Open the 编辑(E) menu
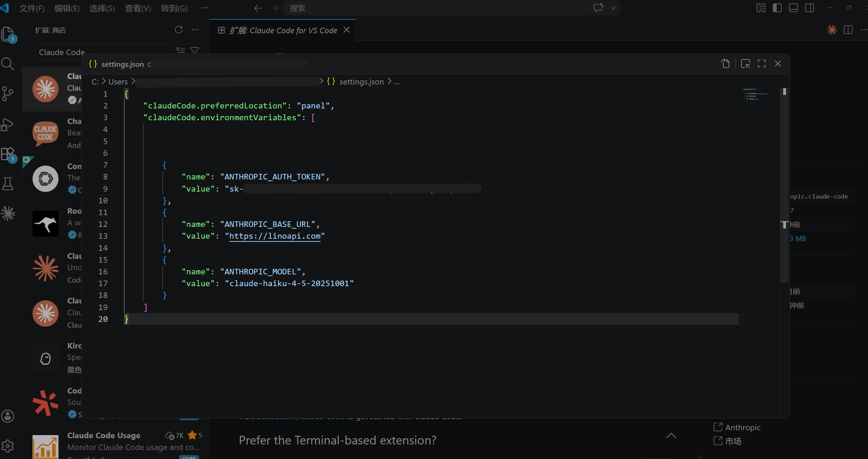The height and width of the screenshot is (459, 868). point(67,8)
